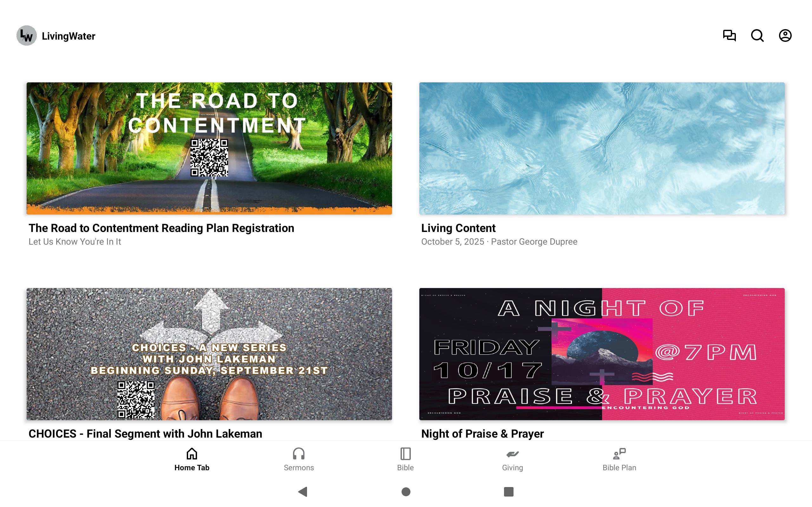
Task: Tap the Bible book icon
Action: (405, 454)
